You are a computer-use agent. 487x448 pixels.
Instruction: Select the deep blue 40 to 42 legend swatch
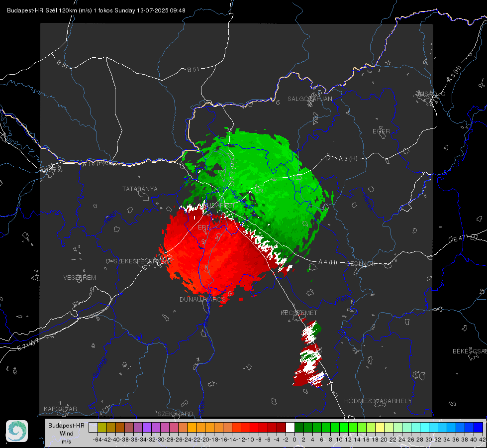(479, 427)
